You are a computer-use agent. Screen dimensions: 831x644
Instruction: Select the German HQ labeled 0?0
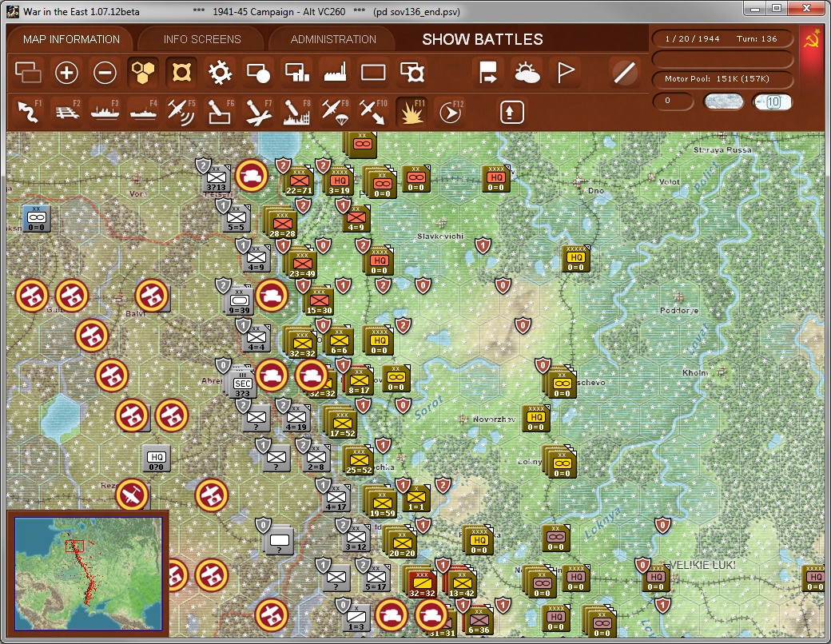[x=157, y=458]
